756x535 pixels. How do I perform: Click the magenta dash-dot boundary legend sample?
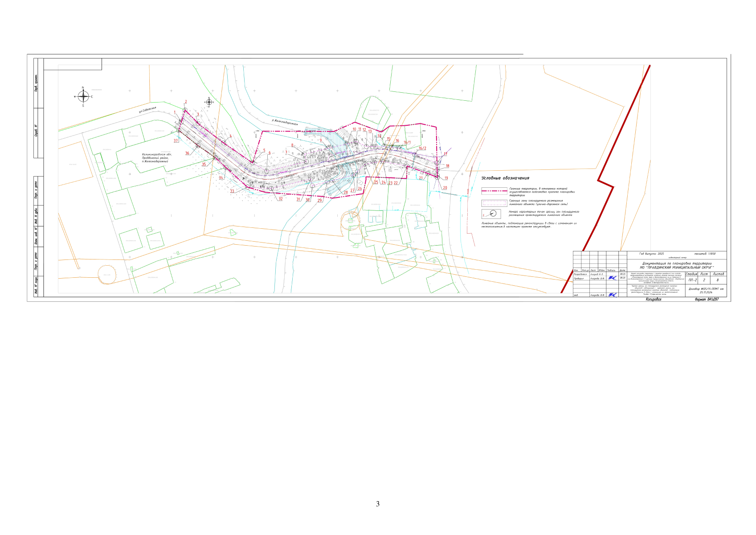[494, 190]
